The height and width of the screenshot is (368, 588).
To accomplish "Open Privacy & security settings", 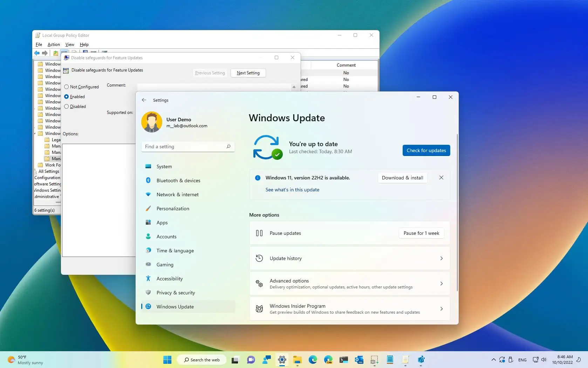I will coord(188,293).
